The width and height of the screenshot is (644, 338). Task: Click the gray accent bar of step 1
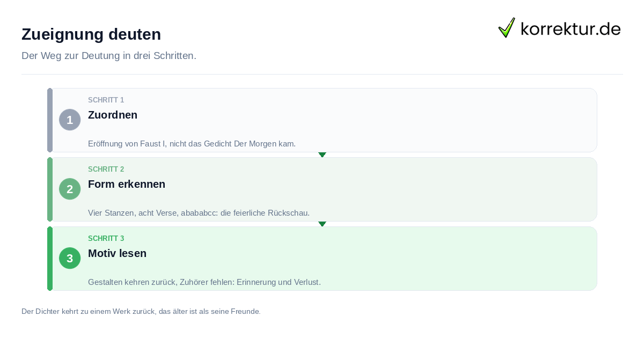[x=50, y=120]
